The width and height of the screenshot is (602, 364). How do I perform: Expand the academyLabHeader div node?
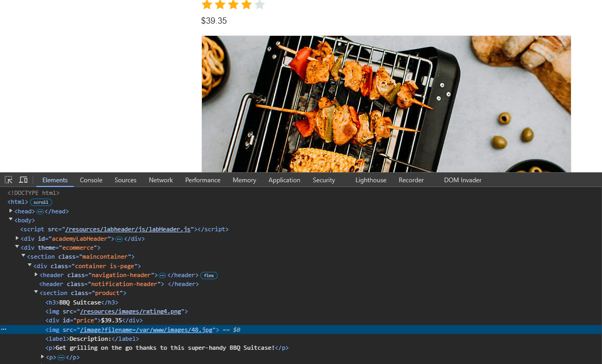[x=17, y=238]
